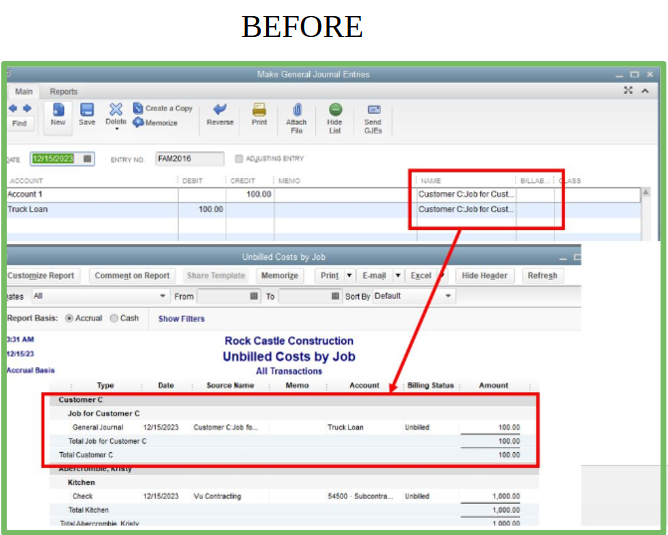
Task: Select Accrual report basis
Action: pyautogui.click(x=69, y=319)
